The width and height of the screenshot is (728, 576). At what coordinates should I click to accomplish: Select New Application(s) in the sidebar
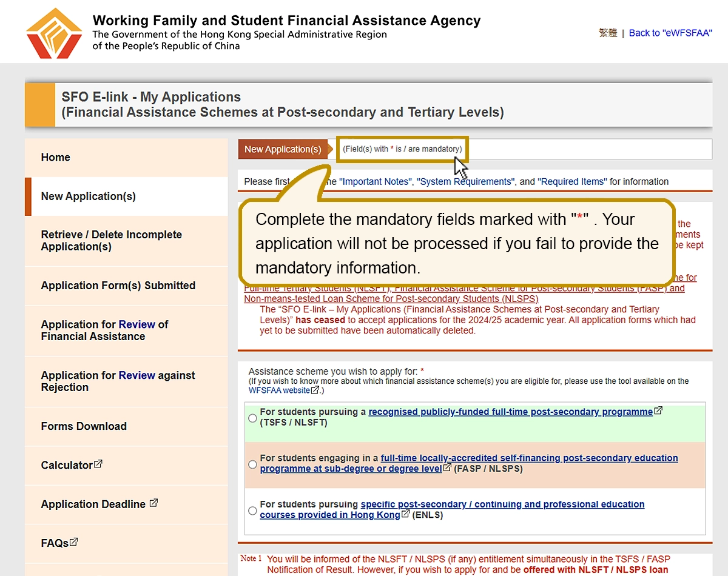[x=126, y=196]
